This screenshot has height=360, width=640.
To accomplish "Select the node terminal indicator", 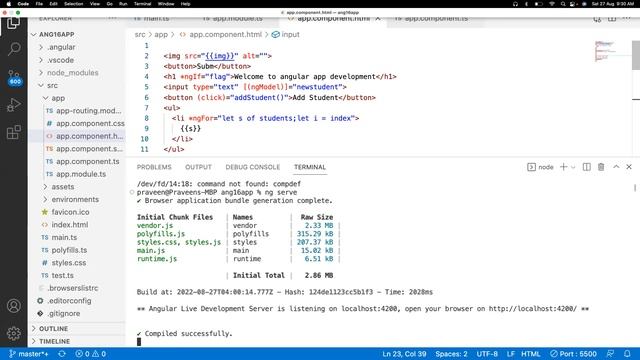I will click(540, 167).
